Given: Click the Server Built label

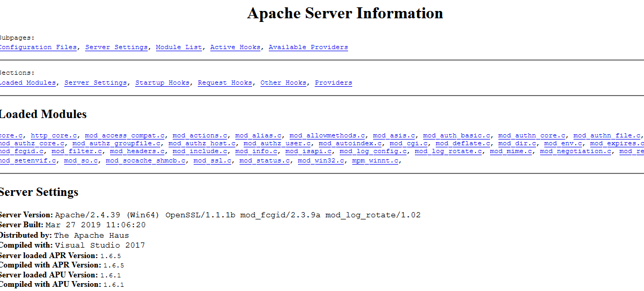Looking at the screenshot, I should (x=21, y=225).
